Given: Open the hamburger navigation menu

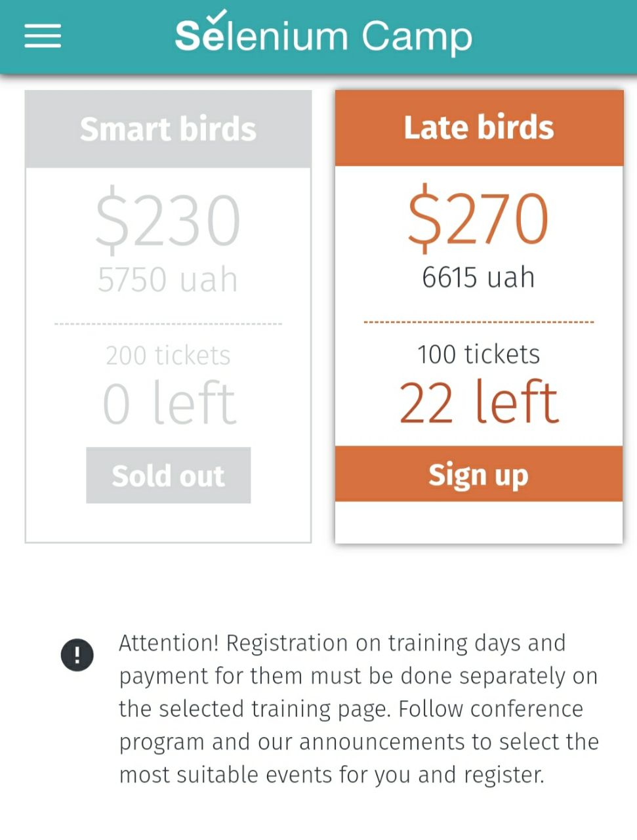Looking at the screenshot, I should point(43,36).
